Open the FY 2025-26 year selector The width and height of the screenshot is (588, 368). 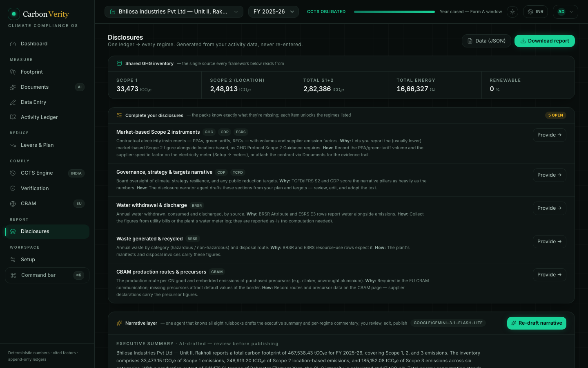pos(274,11)
